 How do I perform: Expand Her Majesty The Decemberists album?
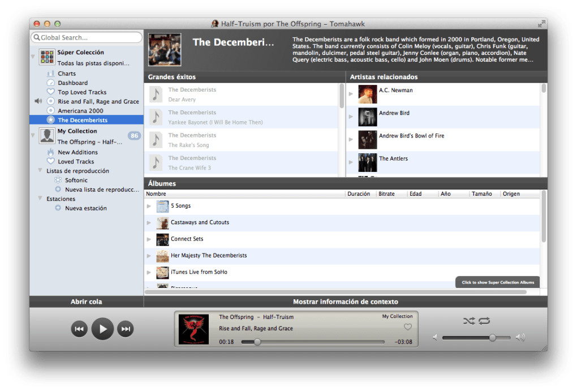point(149,256)
